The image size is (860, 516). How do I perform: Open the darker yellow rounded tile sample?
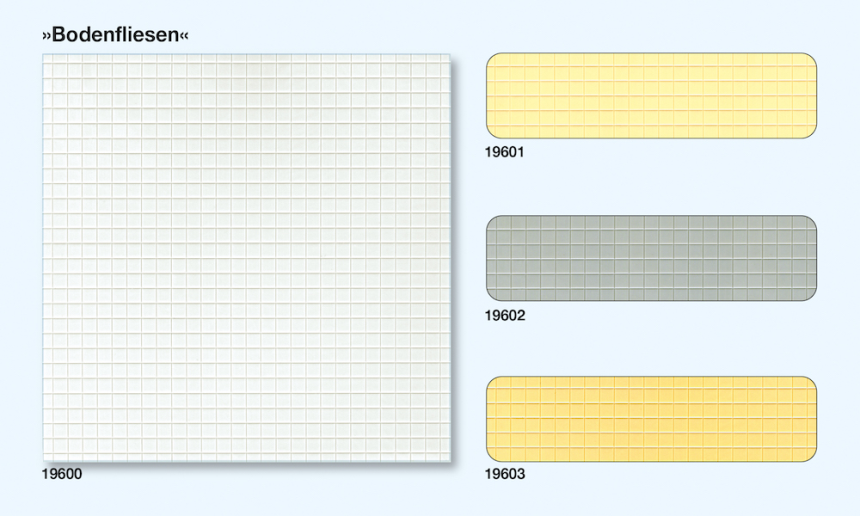[651, 419]
